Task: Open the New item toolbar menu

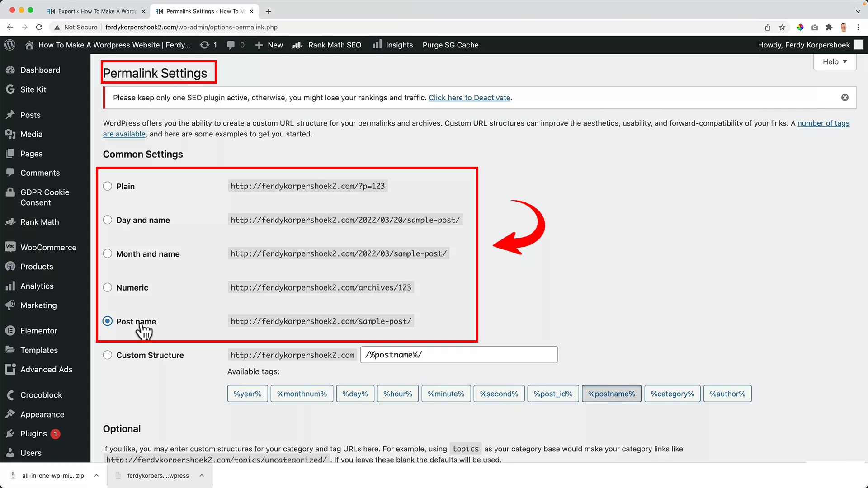Action: [269, 45]
